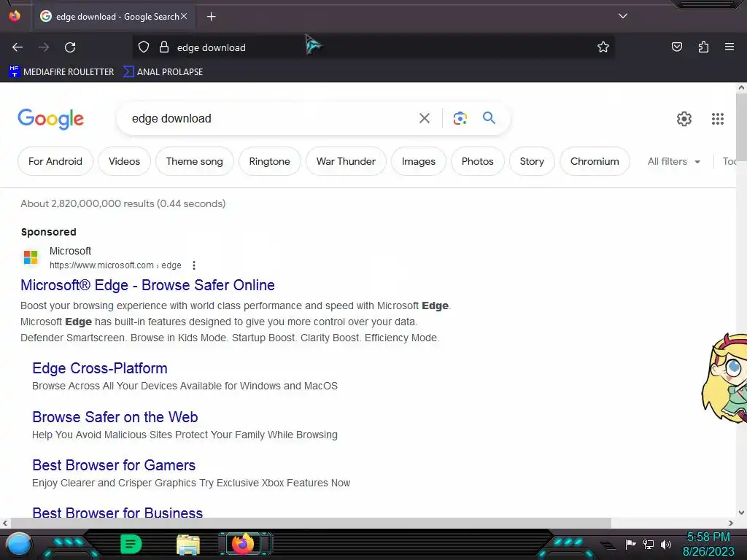Open the volume speaker tray icon

[x=666, y=544]
